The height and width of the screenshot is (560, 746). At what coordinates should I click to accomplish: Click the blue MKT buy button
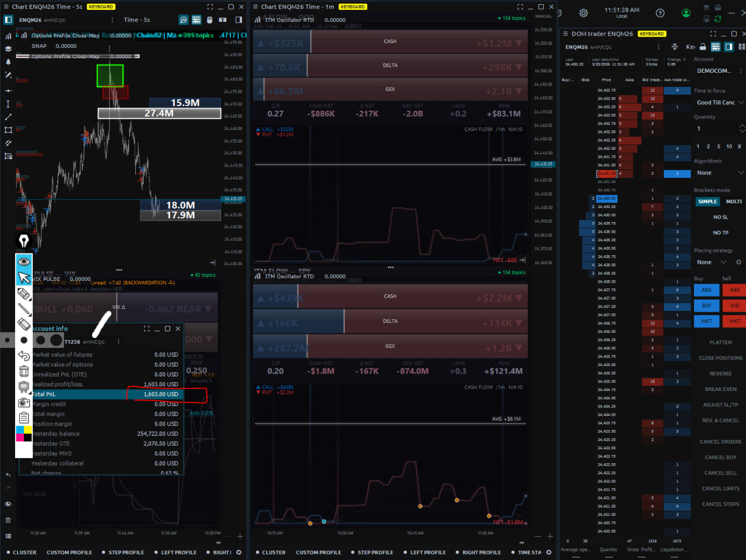[x=706, y=321]
